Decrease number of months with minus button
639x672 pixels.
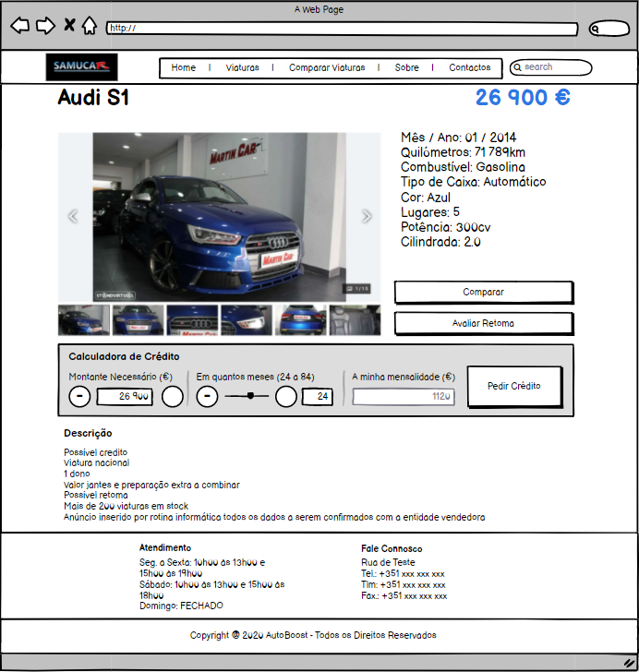[208, 397]
